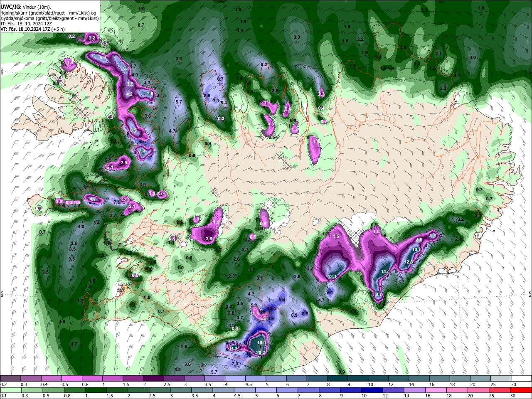Click the 7.0 value near the south coast
Screen dimensions: 532x399
pos(234,364)
